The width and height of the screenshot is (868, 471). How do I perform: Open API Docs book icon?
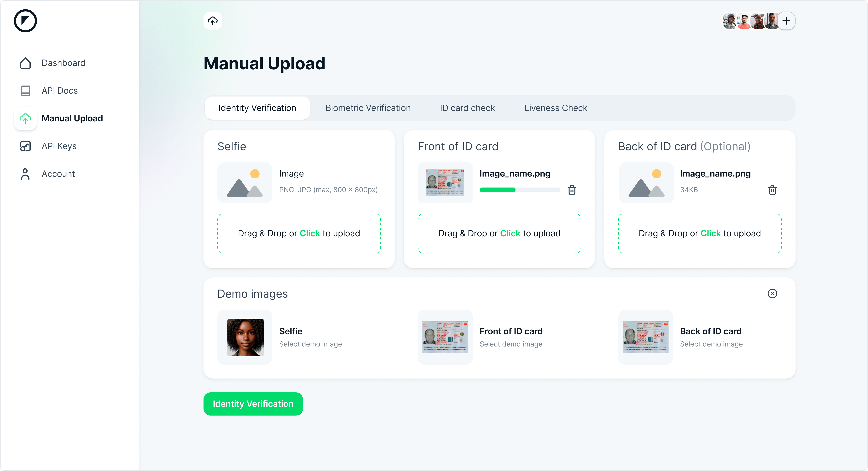[x=25, y=91]
